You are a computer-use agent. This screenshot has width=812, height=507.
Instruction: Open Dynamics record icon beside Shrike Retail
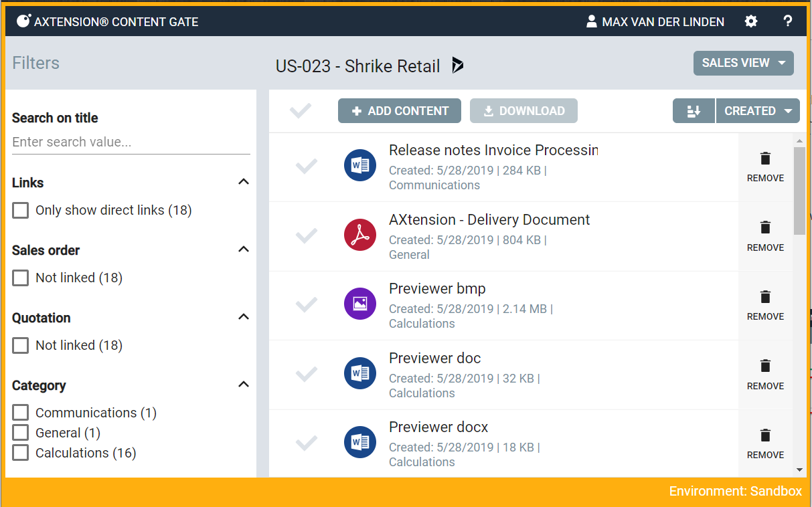(x=458, y=66)
